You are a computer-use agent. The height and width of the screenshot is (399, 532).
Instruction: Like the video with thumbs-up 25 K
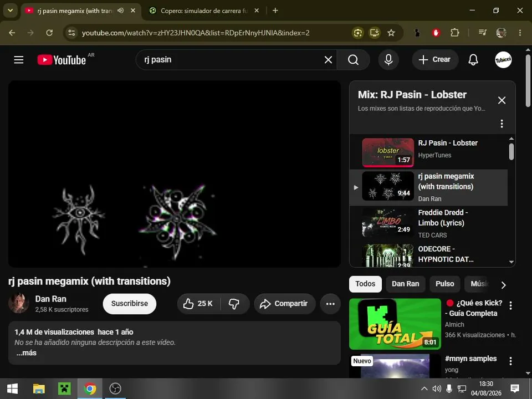(x=198, y=304)
